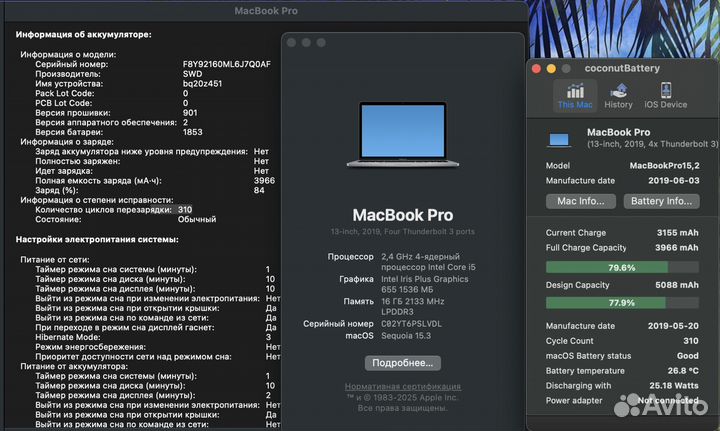Minimize coconutBattery with the yellow button
720x431 pixels.
click(x=551, y=69)
